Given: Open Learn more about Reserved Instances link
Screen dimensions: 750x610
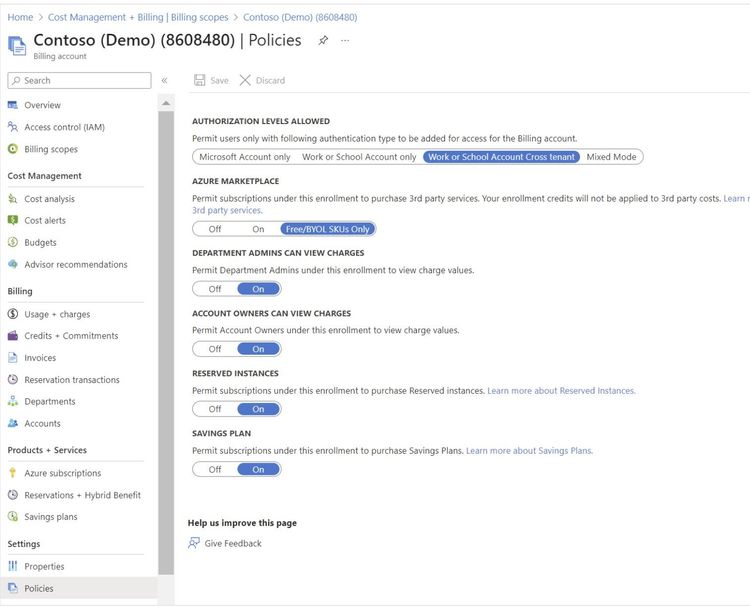Looking at the screenshot, I should pos(561,391).
